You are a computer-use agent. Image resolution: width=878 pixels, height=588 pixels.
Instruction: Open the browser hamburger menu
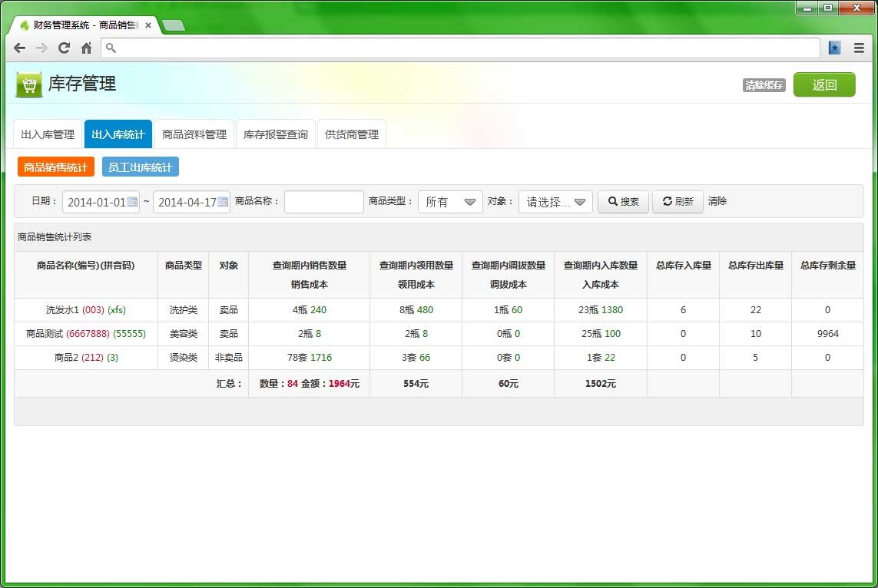[x=859, y=48]
